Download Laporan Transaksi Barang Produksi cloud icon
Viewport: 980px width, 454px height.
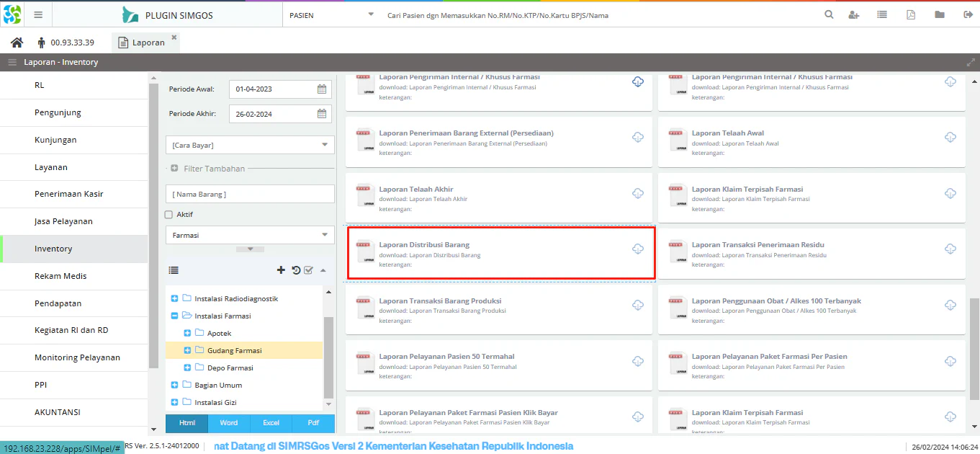click(x=638, y=305)
